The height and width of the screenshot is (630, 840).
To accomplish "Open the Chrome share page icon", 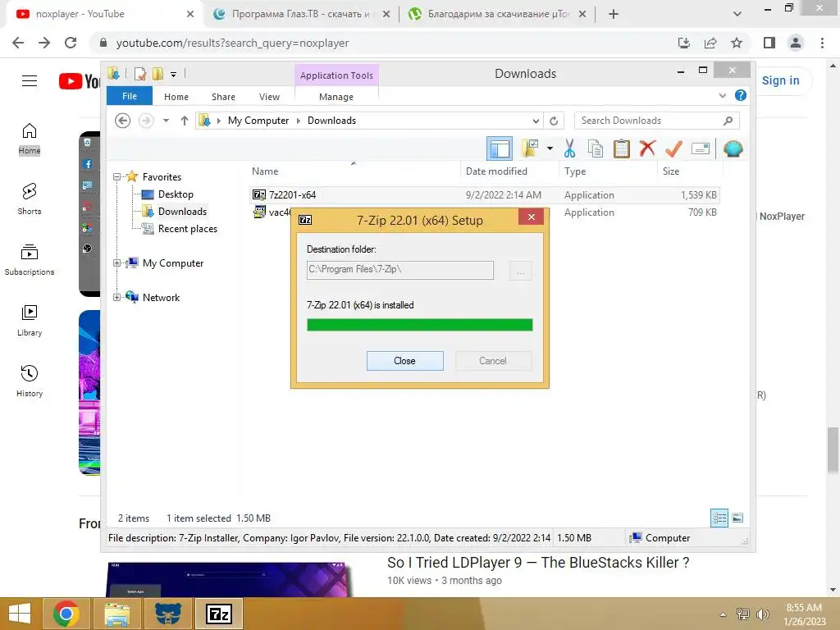I will 710,43.
